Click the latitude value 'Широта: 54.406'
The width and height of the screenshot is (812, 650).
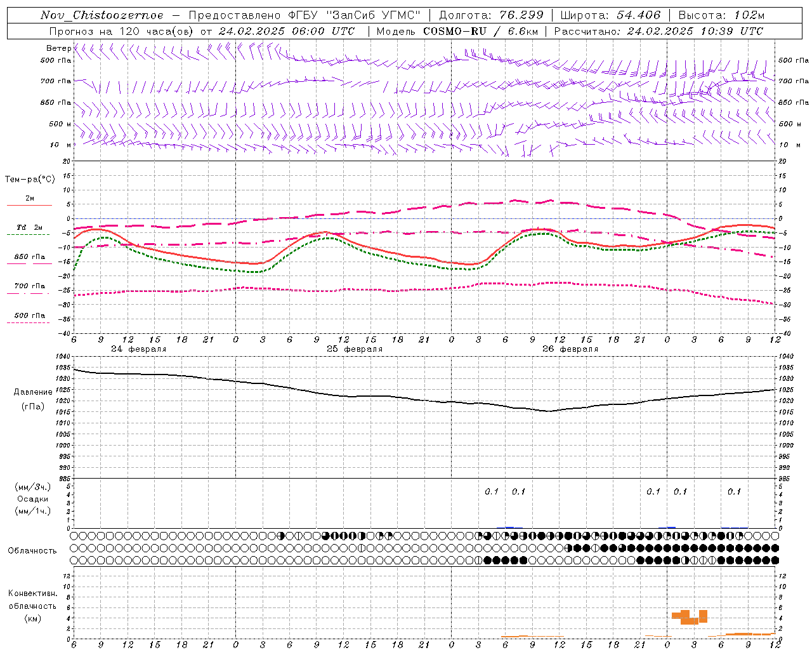point(610,15)
